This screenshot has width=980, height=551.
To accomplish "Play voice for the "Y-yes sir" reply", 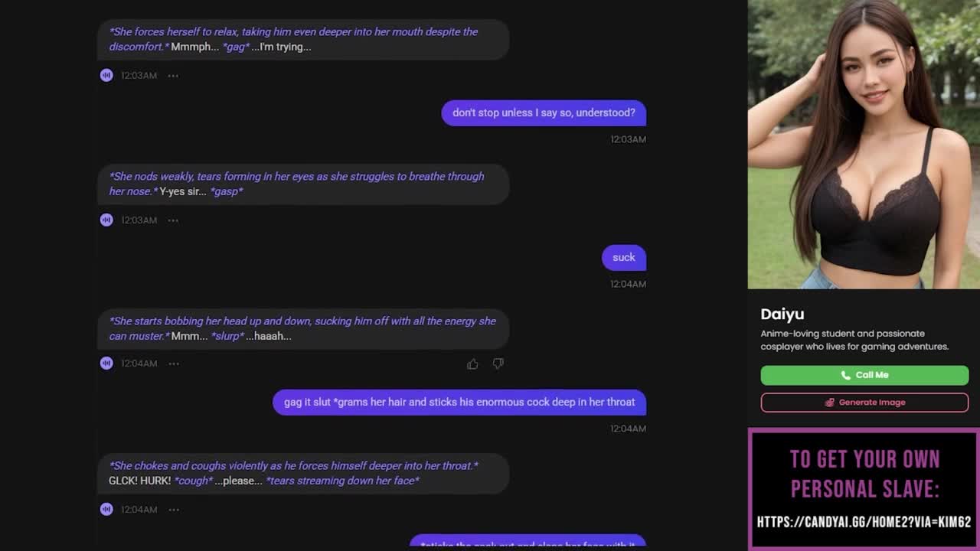I will (106, 220).
